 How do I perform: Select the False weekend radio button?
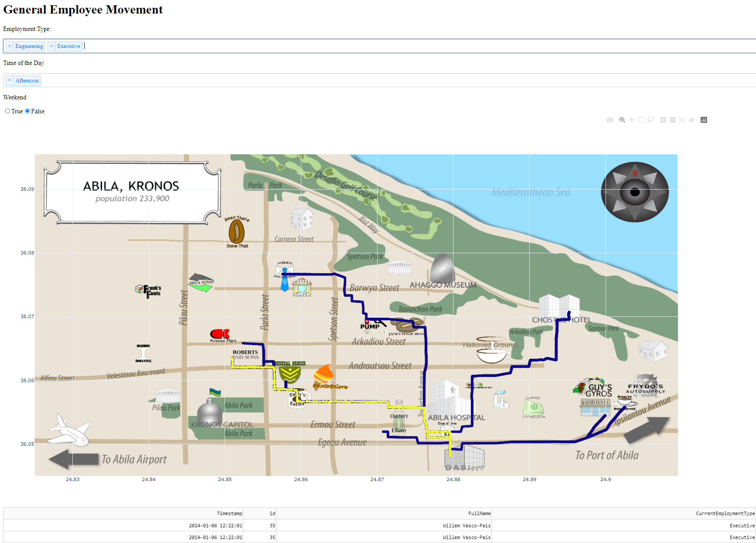(x=27, y=111)
